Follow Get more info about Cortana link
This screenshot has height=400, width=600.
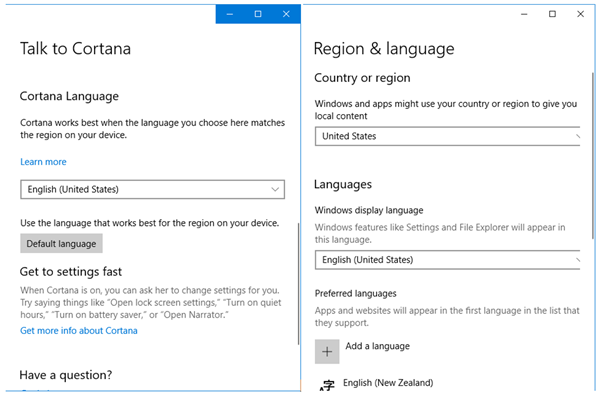point(79,330)
